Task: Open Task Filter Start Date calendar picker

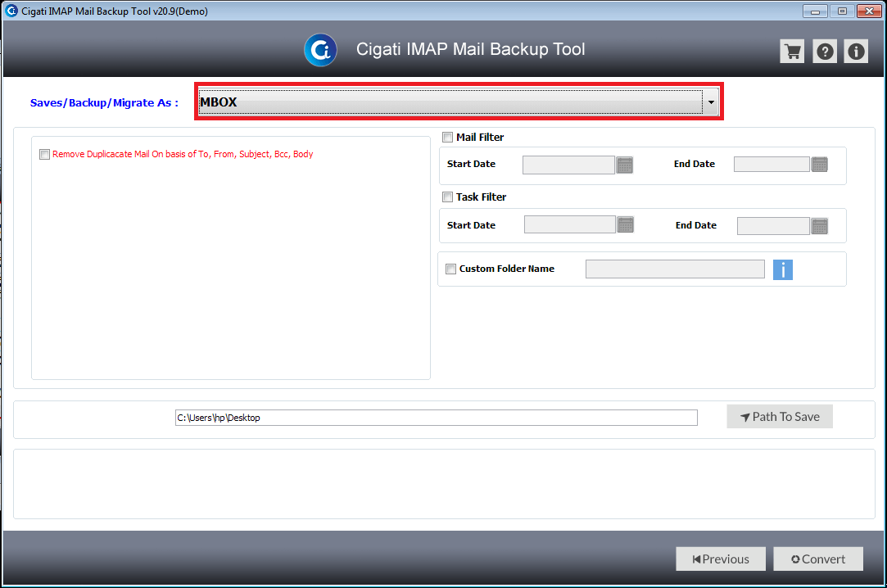Action: (x=626, y=224)
